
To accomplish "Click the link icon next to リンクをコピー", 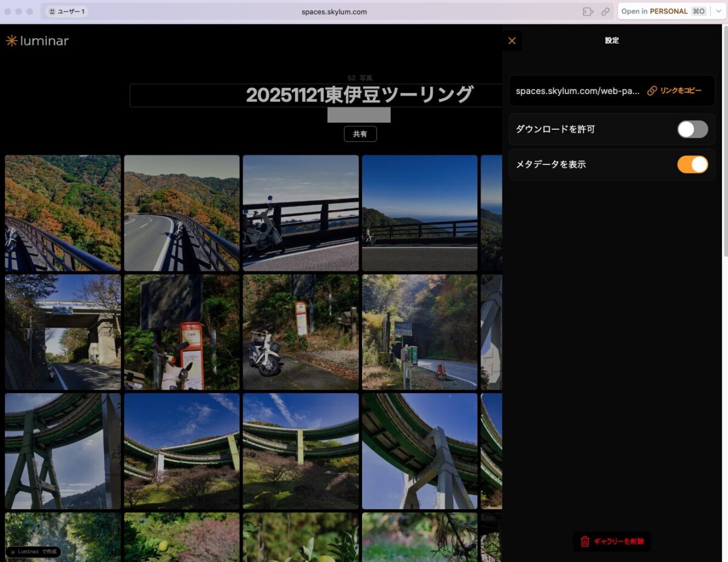I will click(x=651, y=90).
